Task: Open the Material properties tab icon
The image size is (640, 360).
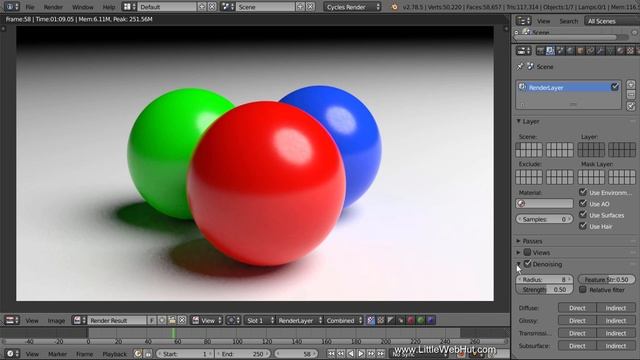Action: (620, 51)
